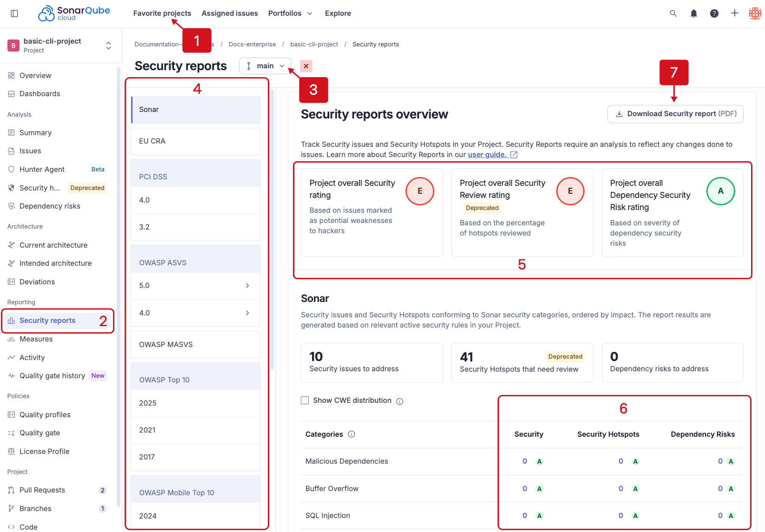
Task: Open the main branch dropdown
Action: pyautogui.click(x=265, y=66)
